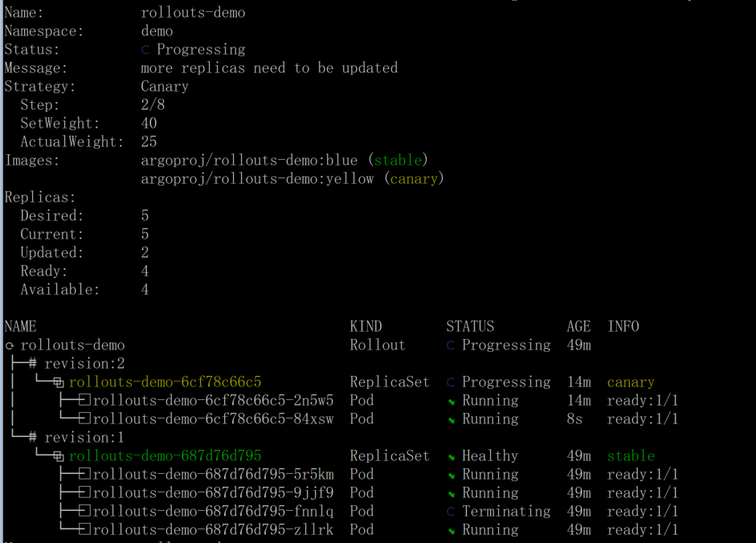Click the yellow canary ReplicaSet name
Screen dimensions: 756x543
165,382
